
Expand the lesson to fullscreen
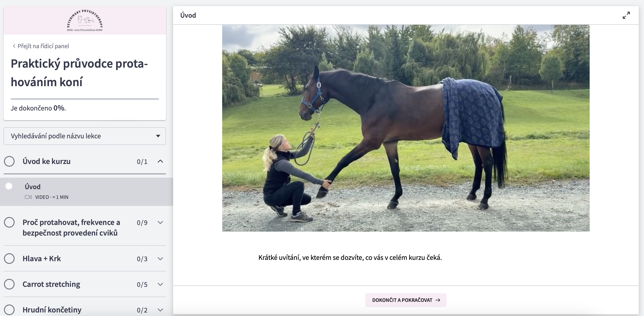click(x=626, y=15)
